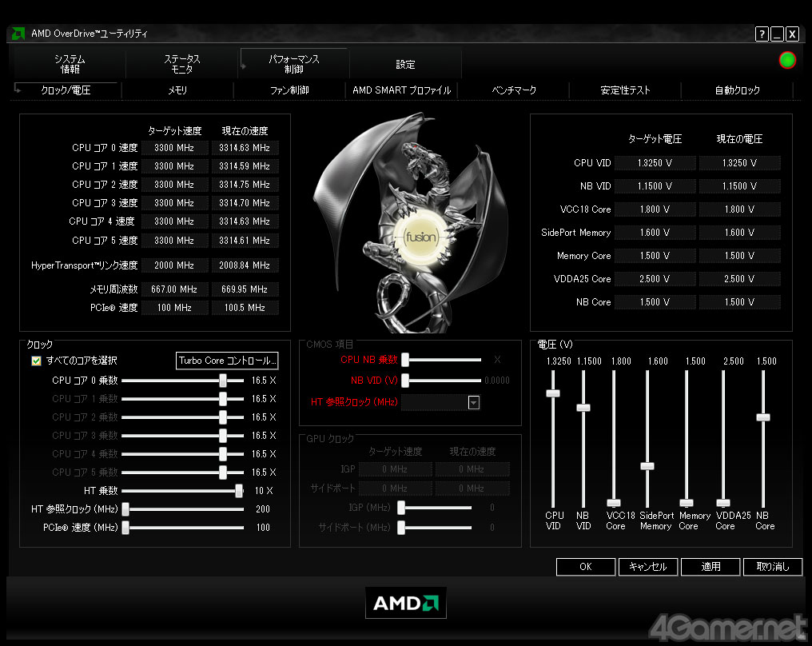Image resolution: width=812 pixels, height=646 pixels.
Task: Click the SidePort Memory voltage slider handle
Action: 647,466
